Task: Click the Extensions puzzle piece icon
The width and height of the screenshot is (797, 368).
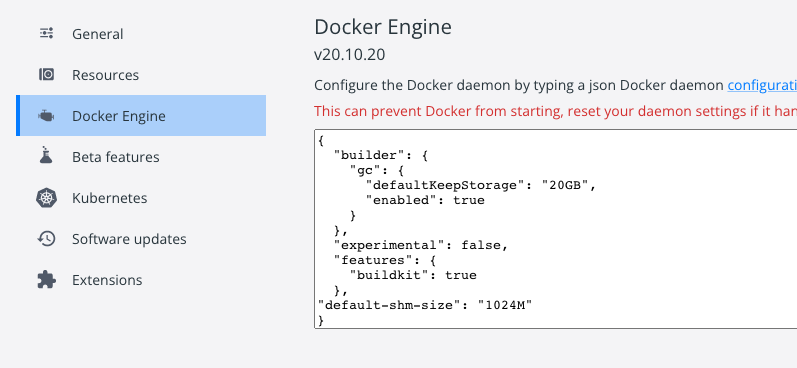Action: click(x=46, y=280)
